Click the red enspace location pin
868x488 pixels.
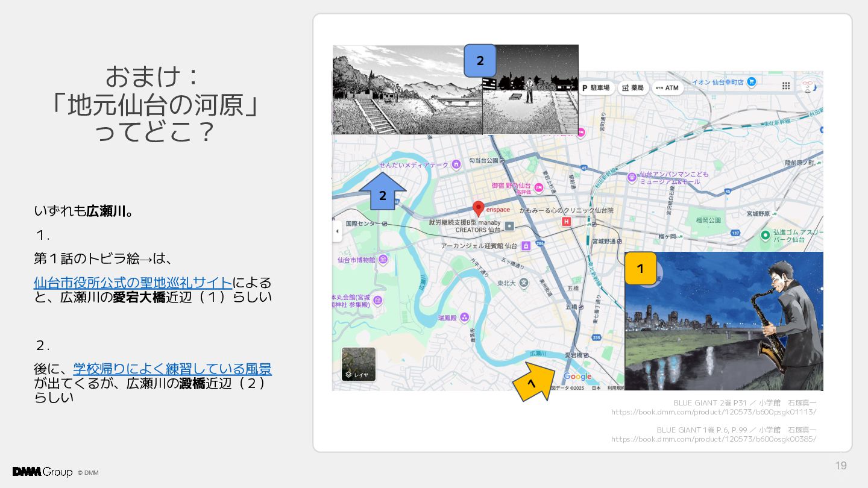coord(478,208)
